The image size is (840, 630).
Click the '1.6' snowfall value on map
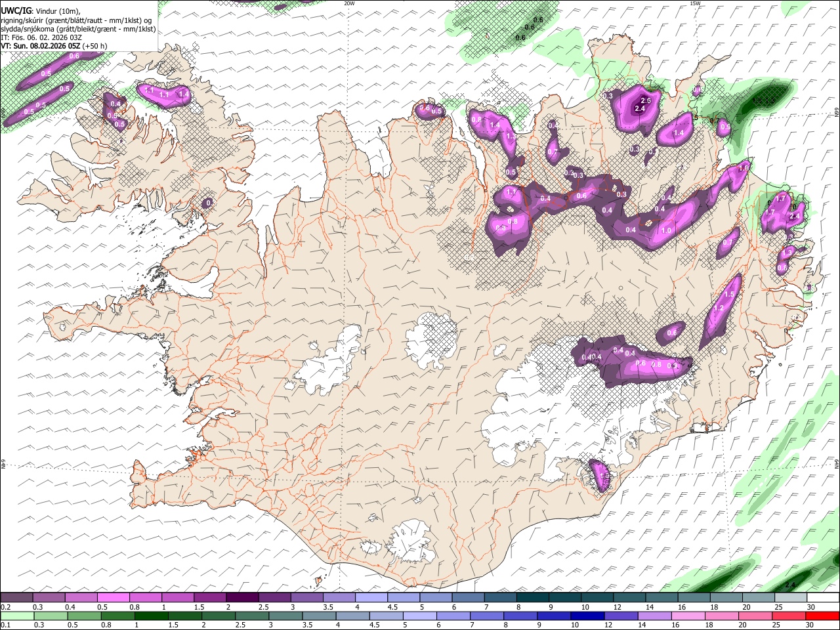(744, 168)
